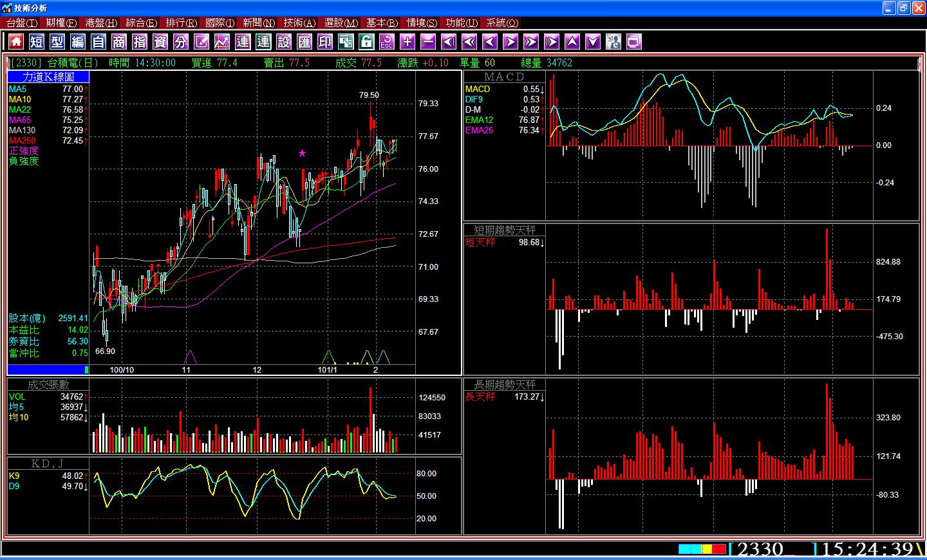Click the minus zoom-out toolbar icon
927x560 pixels.
(x=428, y=42)
